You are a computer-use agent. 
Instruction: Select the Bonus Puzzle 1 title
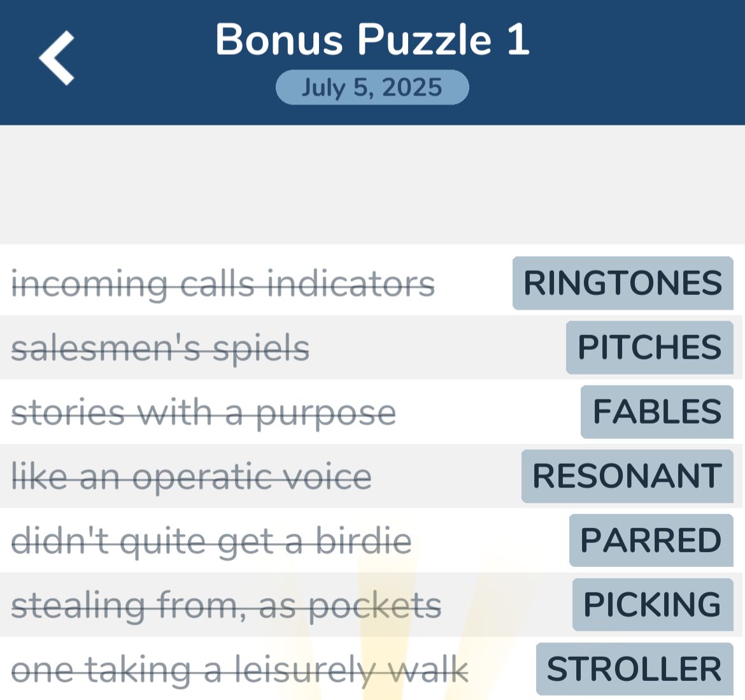pos(372,39)
